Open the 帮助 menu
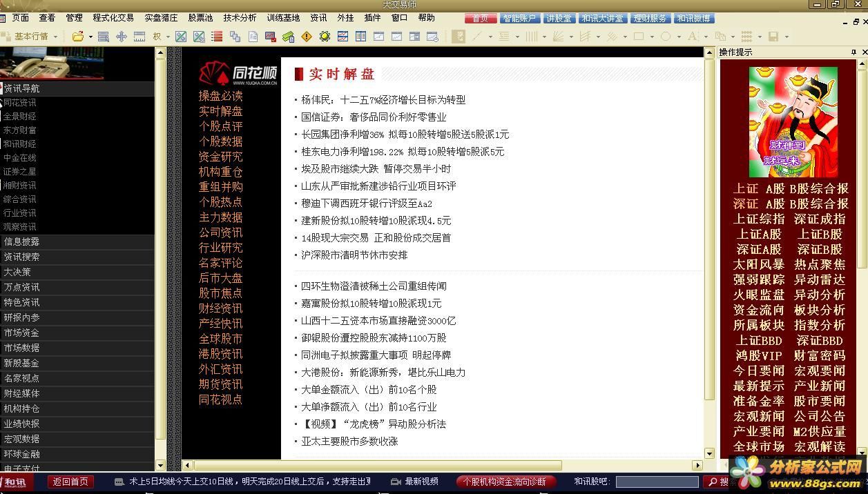This screenshot has height=494, width=868. click(427, 18)
